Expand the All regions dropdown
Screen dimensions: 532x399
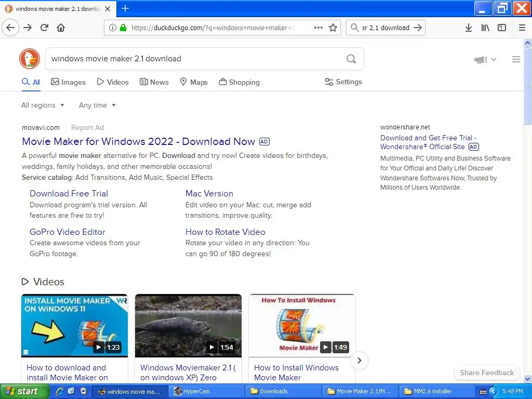click(x=43, y=105)
